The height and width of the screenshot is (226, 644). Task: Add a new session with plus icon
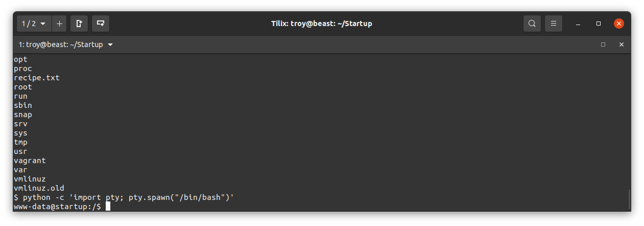point(59,24)
